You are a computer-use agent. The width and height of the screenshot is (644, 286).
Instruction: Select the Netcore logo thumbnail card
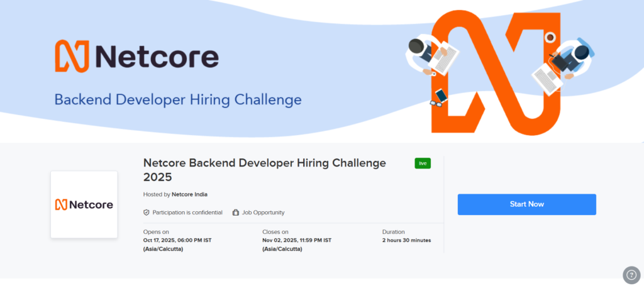click(84, 204)
